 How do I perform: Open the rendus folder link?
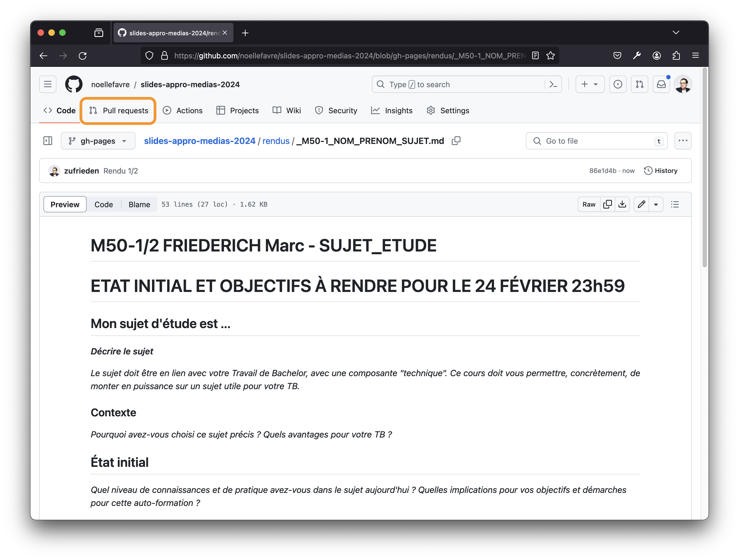click(x=276, y=141)
